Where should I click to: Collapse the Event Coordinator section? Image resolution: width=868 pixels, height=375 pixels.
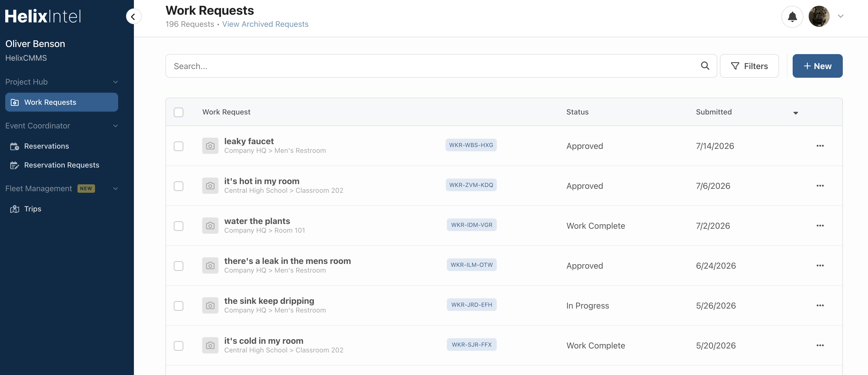(x=115, y=126)
